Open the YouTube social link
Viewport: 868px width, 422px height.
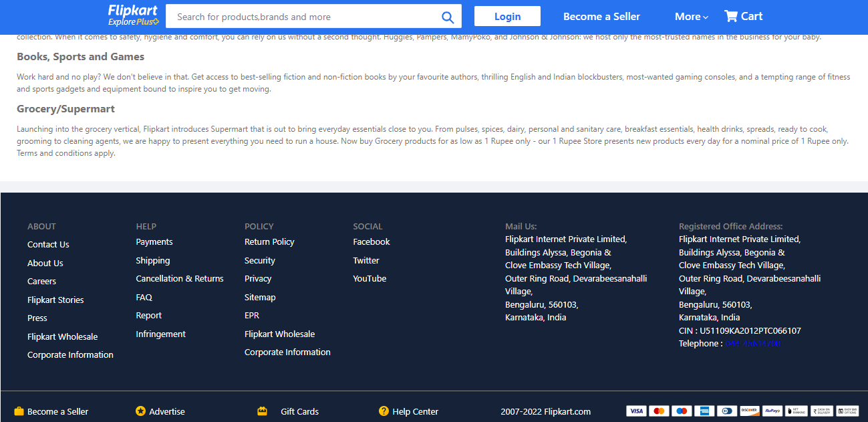click(x=370, y=279)
